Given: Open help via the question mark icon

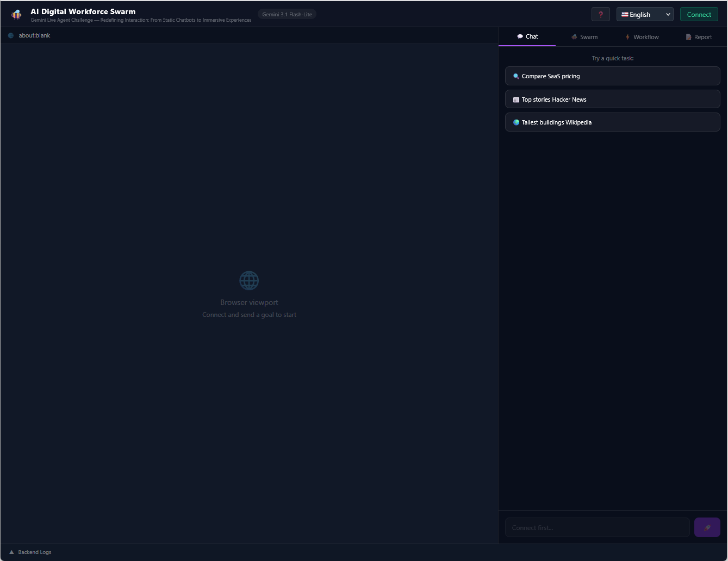Looking at the screenshot, I should pyautogui.click(x=601, y=15).
